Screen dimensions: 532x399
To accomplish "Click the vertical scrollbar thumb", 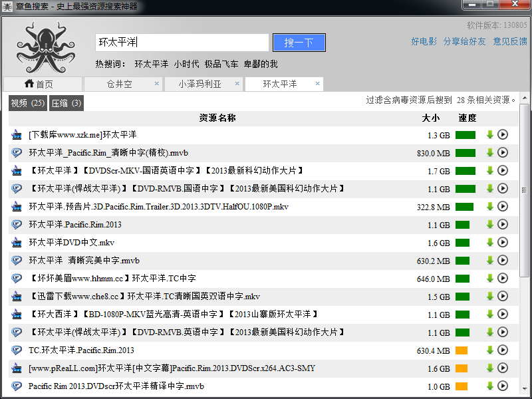I will point(524,190).
